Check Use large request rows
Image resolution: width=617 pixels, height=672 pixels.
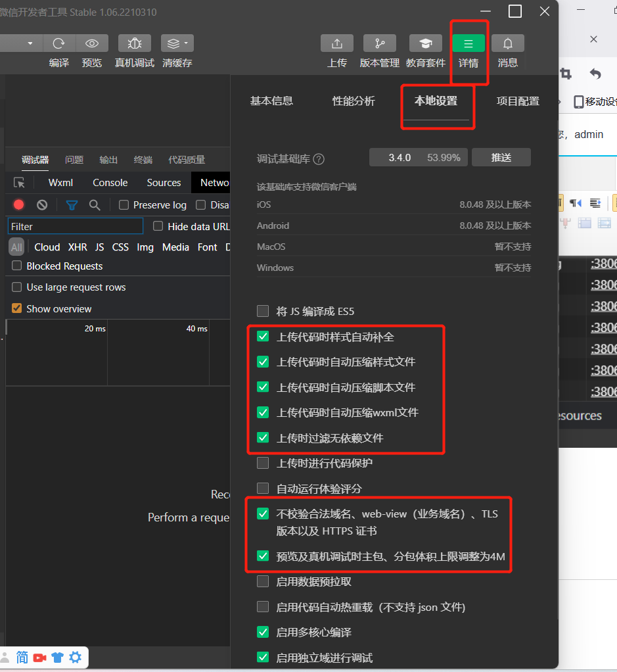(x=16, y=287)
